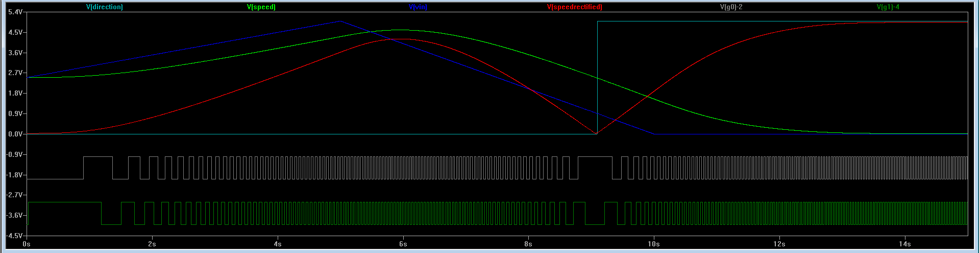Click the 2.7V vertical axis value
The width and height of the screenshot is (980, 253).
(x=15, y=73)
